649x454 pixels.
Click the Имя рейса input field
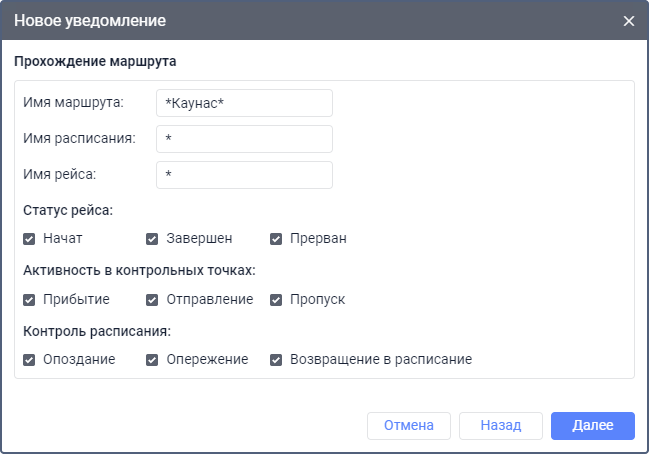244,175
